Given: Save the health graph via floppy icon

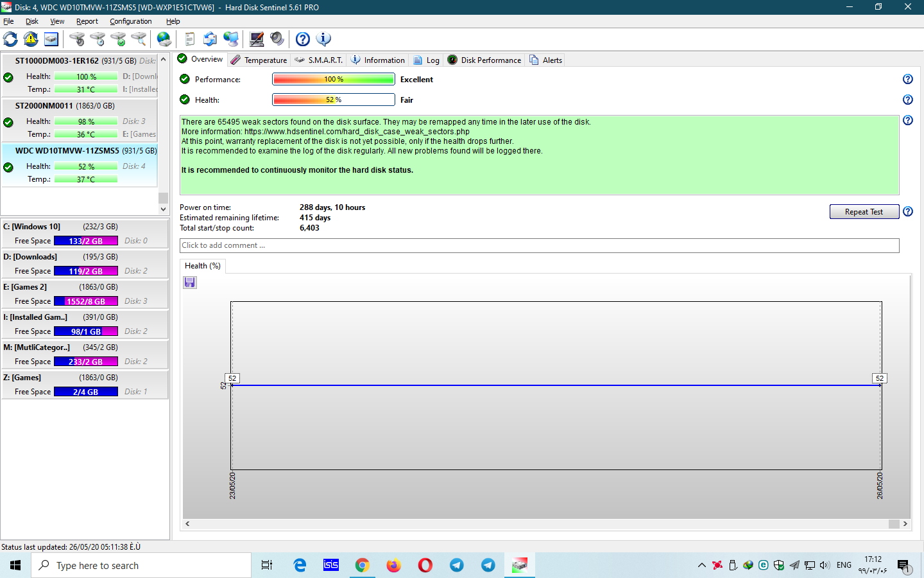Looking at the screenshot, I should coord(190,283).
